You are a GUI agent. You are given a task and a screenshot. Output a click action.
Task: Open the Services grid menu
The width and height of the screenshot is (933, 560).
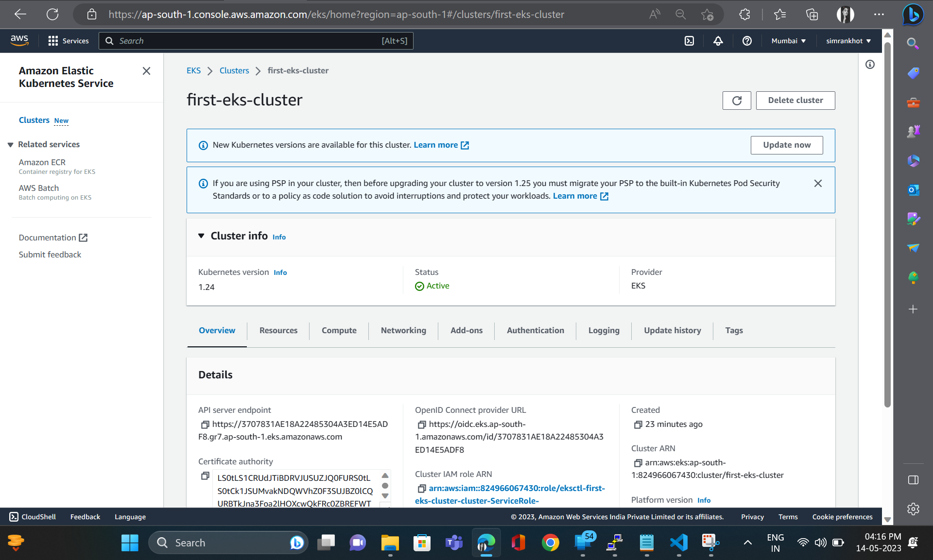(53, 41)
